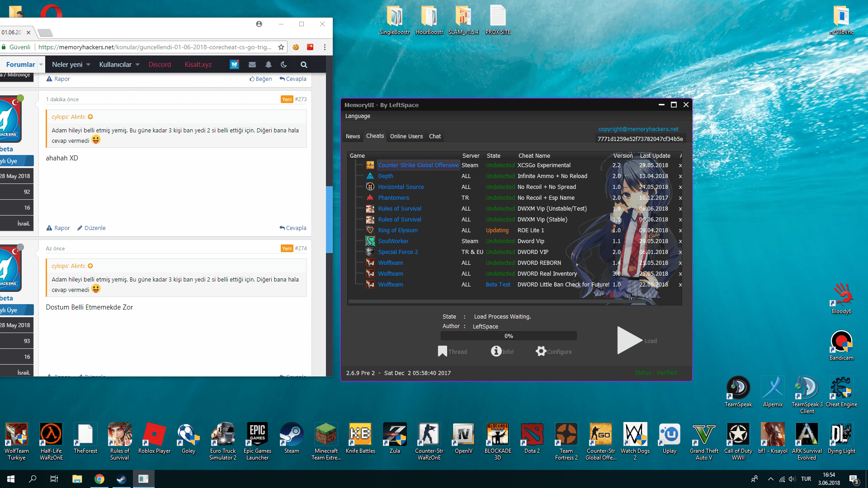868x488 pixels.
Task: Click the 0% load progress bar
Action: click(x=509, y=336)
